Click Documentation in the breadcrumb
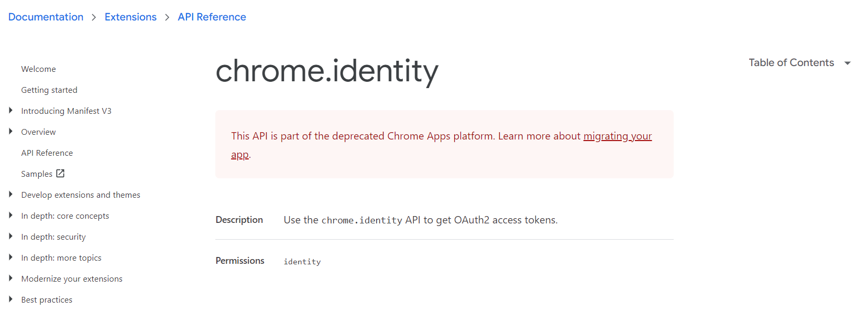 [46, 17]
